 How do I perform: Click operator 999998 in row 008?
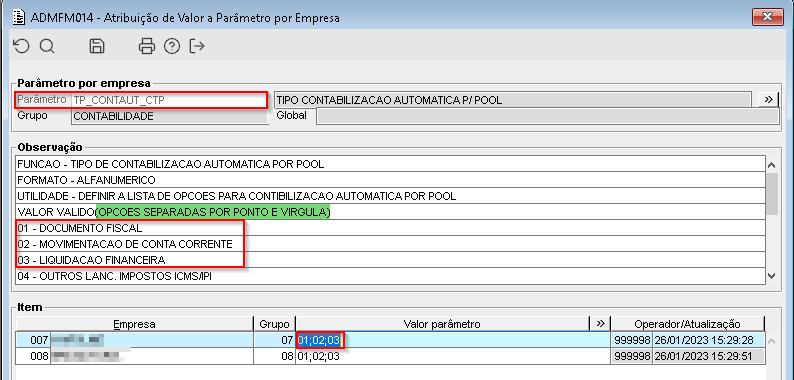click(x=631, y=356)
